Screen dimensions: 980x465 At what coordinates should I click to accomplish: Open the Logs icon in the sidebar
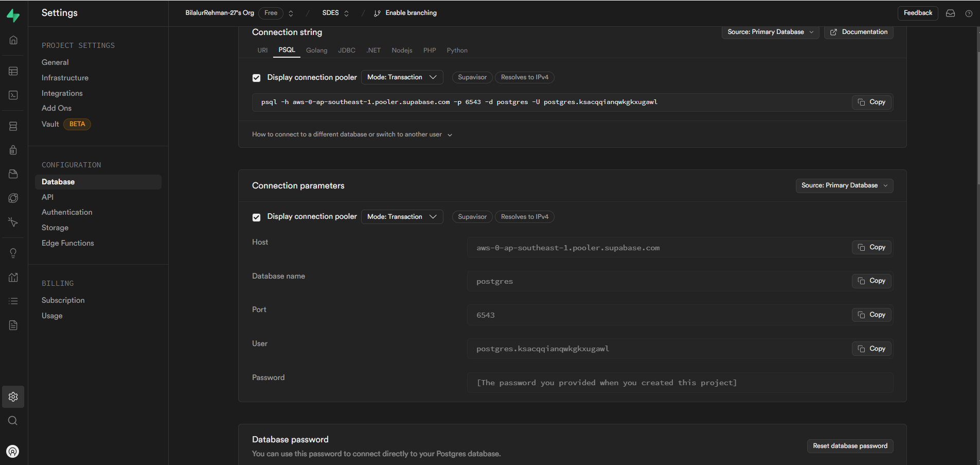13,301
